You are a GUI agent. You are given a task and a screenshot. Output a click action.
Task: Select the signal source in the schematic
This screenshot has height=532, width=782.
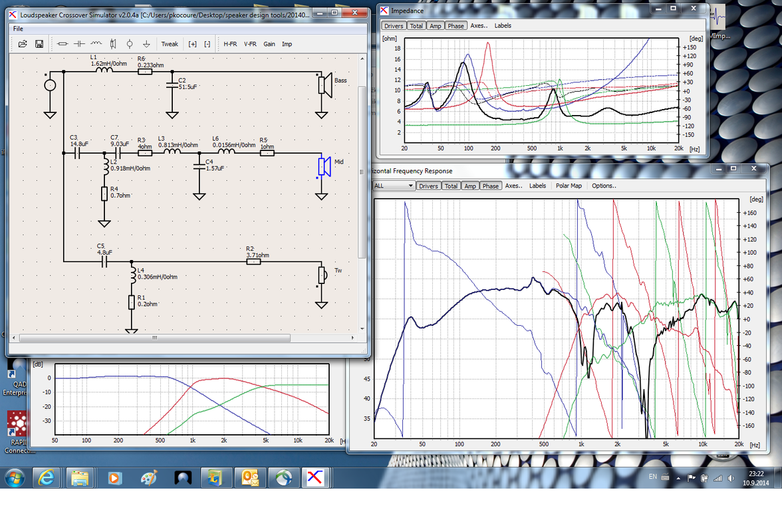pyautogui.click(x=50, y=85)
